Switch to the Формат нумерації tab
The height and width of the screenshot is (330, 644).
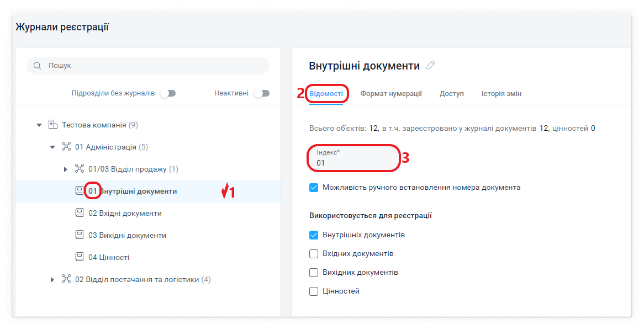pyautogui.click(x=391, y=94)
